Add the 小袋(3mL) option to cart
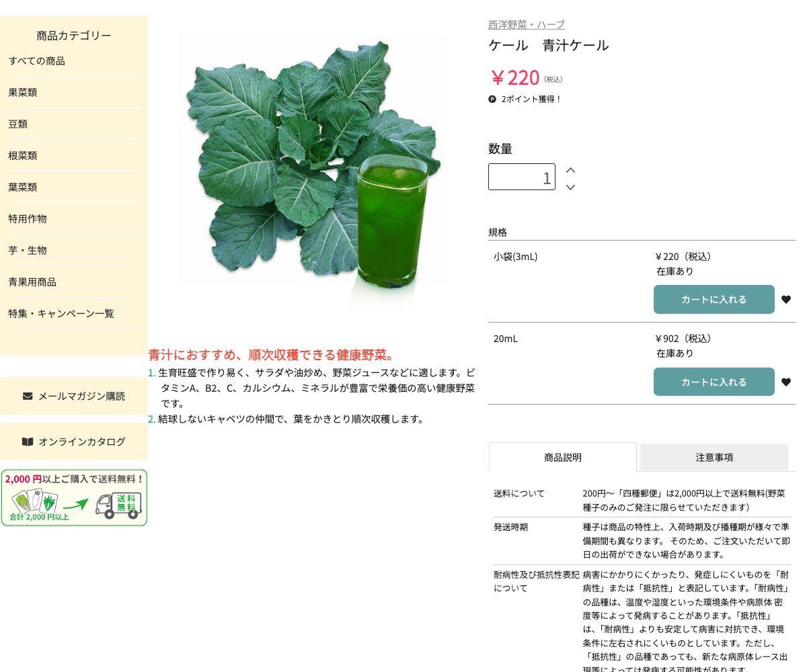807x672 pixels. pos(714,299)
